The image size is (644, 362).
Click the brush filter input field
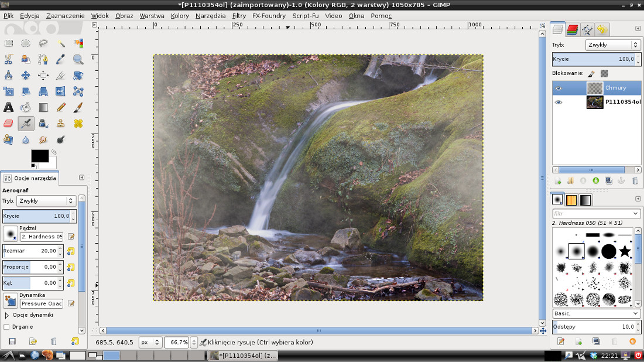click(x=596, y=214)
